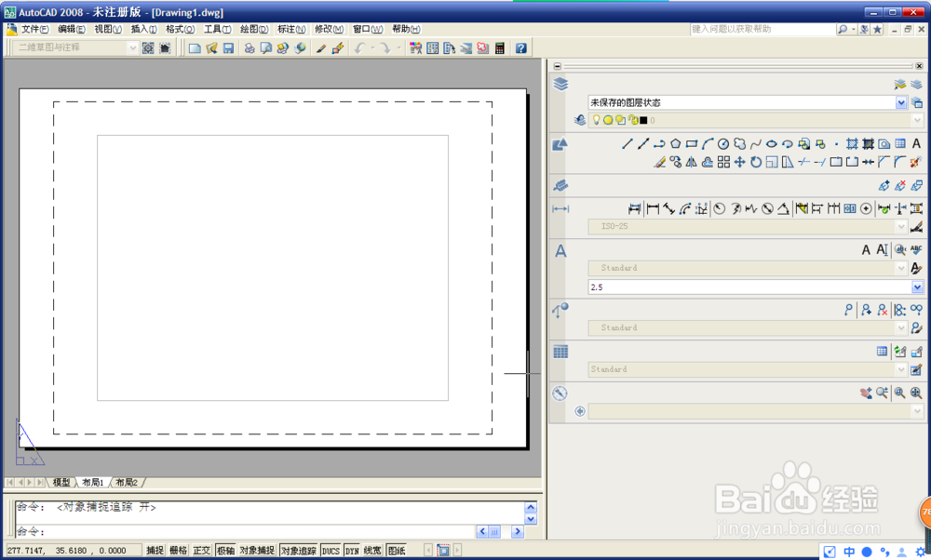Select the Hatch pattern tool

(x=852, y=143)
